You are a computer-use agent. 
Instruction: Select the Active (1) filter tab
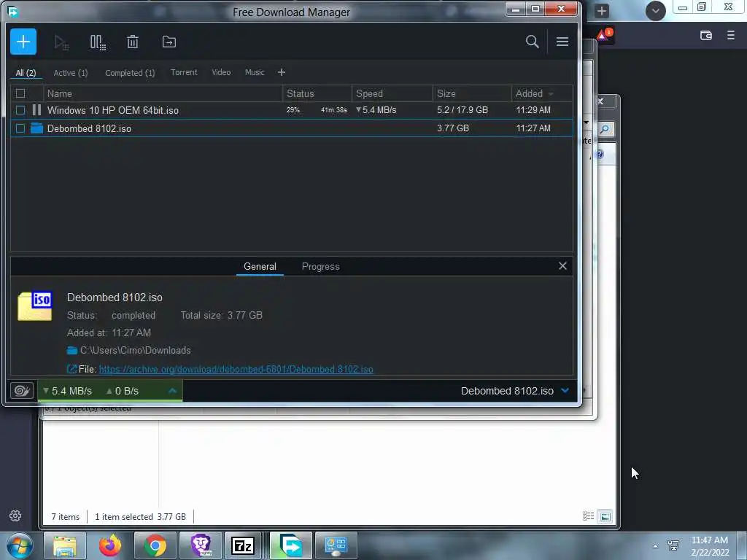click(x=71, y=73)
